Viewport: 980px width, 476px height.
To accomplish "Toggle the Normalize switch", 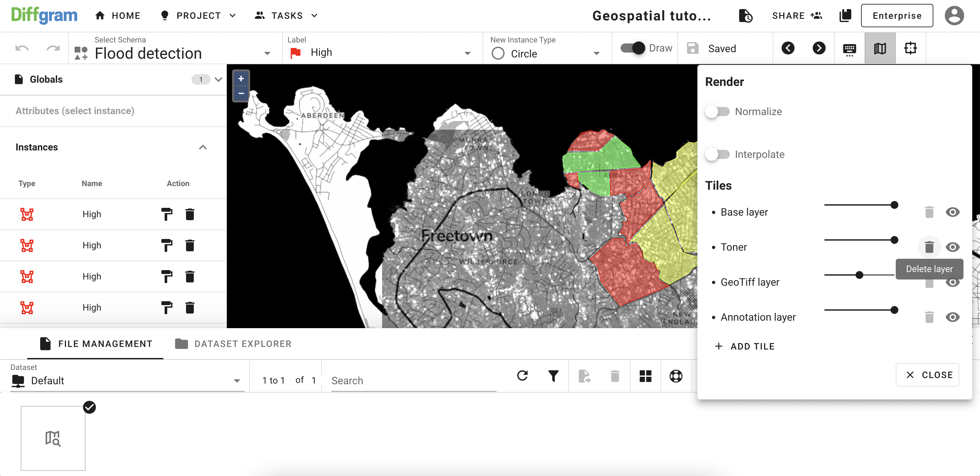I will 717,112.
